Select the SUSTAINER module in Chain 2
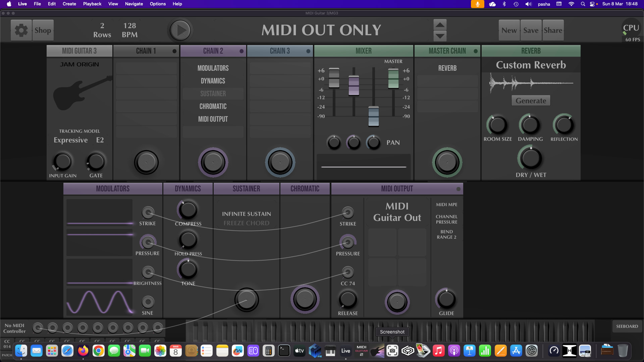 [213, 94]
